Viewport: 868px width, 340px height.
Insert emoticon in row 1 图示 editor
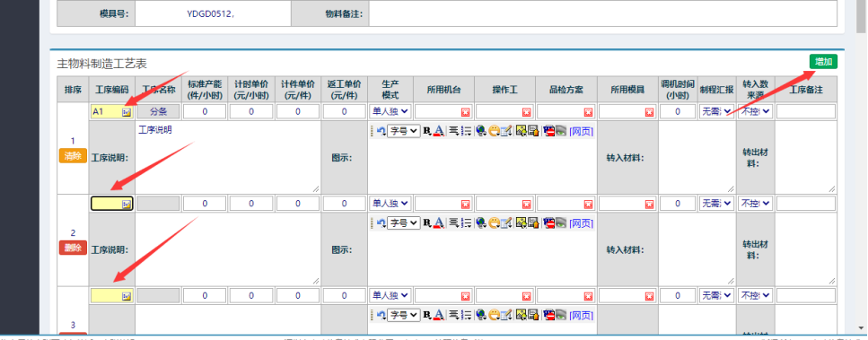pyautogui.click(x=494, y=131)
